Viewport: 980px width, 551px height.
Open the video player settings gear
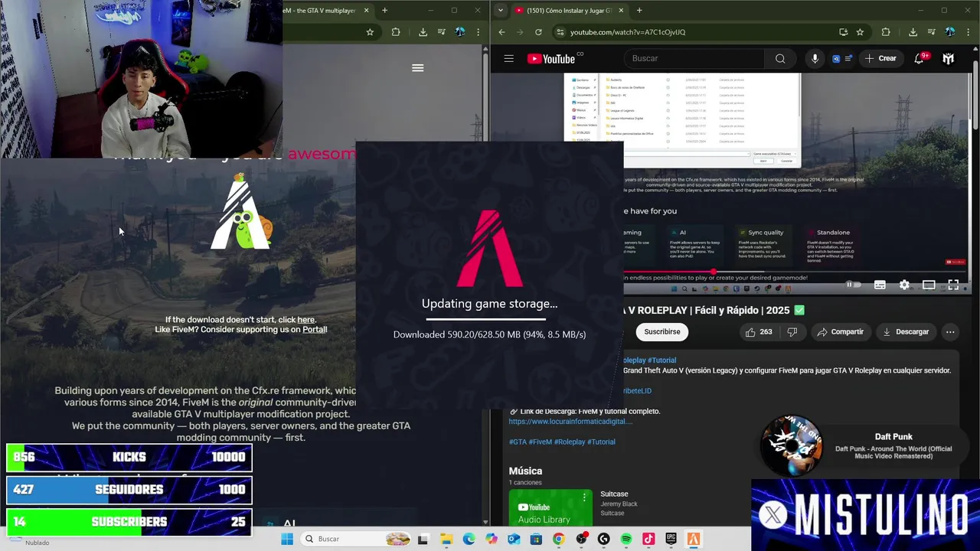(x=904, y=285)
